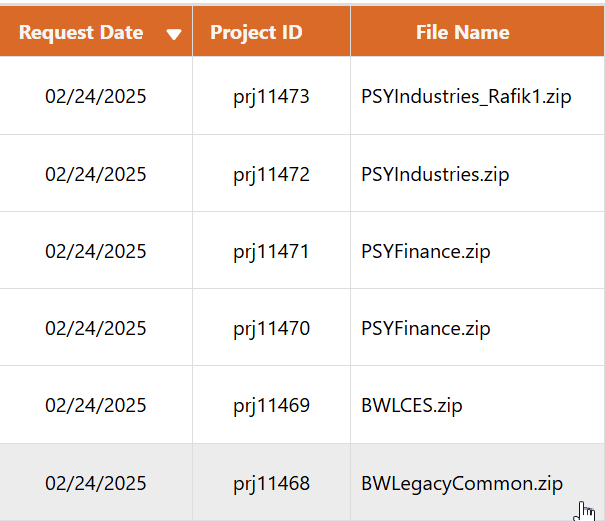Select the request date of the BWLegacyCommon.zip row
Viewport: 605px width, 521px height.
pyautogui.click(x=96, y=484)
